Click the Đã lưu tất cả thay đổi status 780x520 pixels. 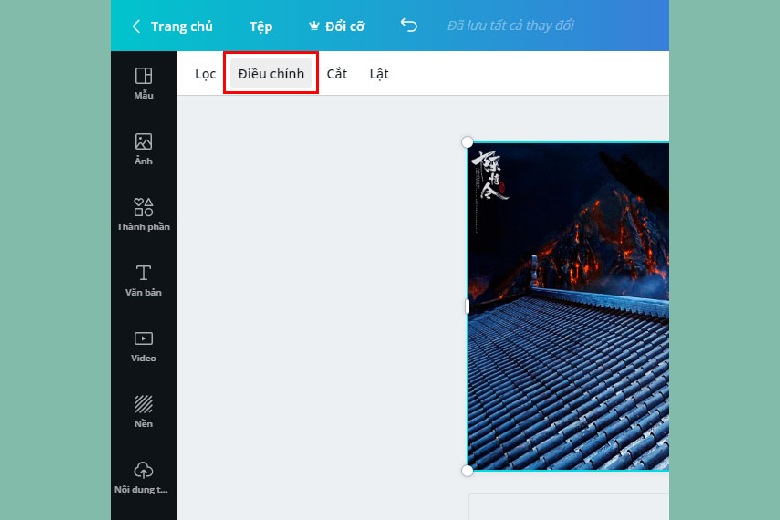pos(510,25)
